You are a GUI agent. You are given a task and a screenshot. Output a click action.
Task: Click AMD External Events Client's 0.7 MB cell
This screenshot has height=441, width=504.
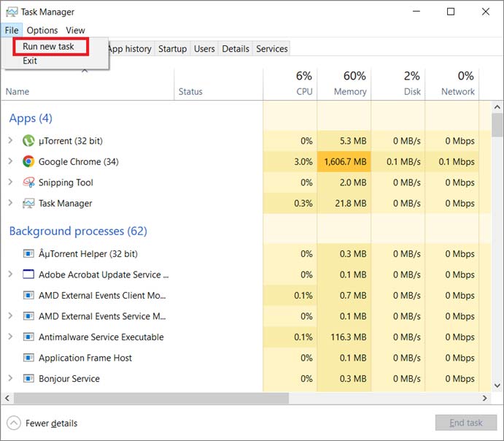(x=344, y=295)
